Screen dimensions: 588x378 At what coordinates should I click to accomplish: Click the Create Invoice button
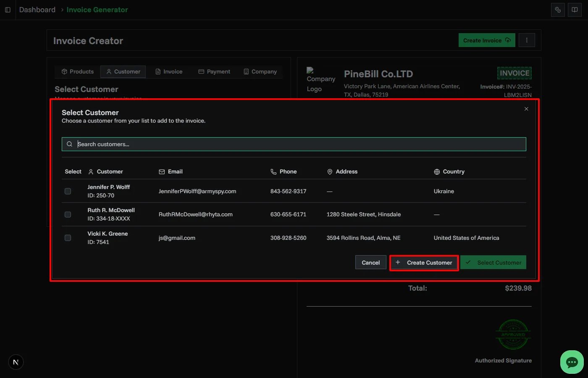point(486,40)
